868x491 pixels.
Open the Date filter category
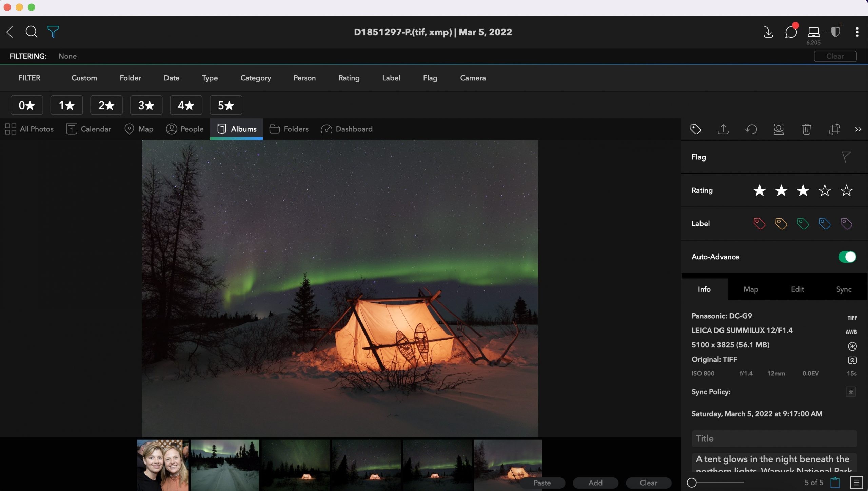click(x=172, y=78)
